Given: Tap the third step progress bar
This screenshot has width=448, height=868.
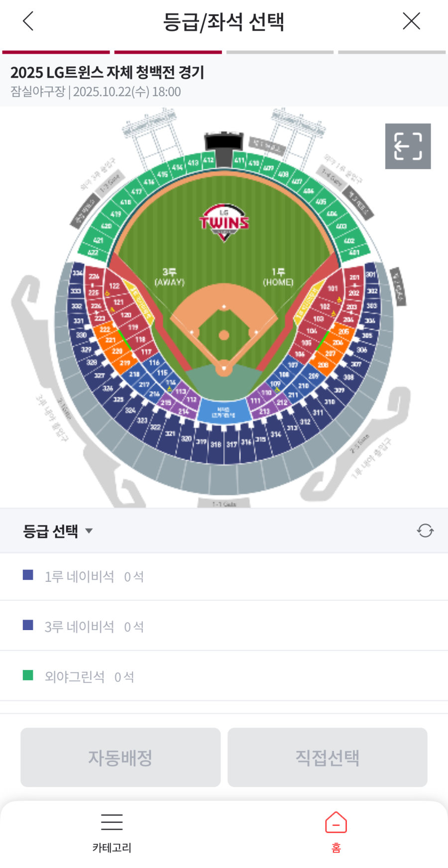Looking at the screenshot, I should [x=280, y=52].
